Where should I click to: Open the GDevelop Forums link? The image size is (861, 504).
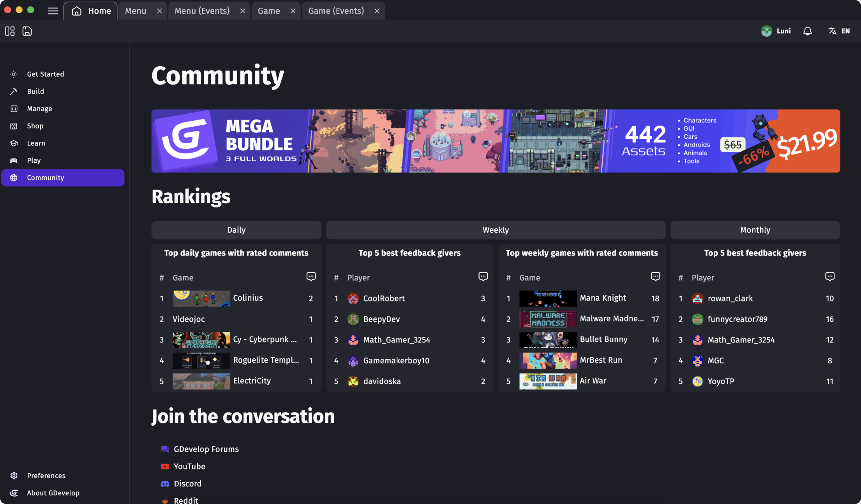coord(206,449)
